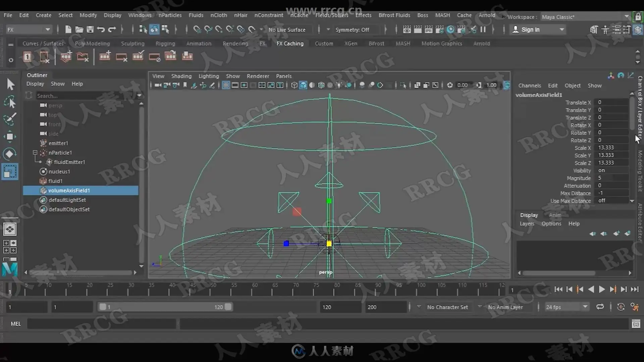Screen dimensions: 644x362
Task: Click the Save Scene icon
Action: pyautogui.click(x=90, y=29)
